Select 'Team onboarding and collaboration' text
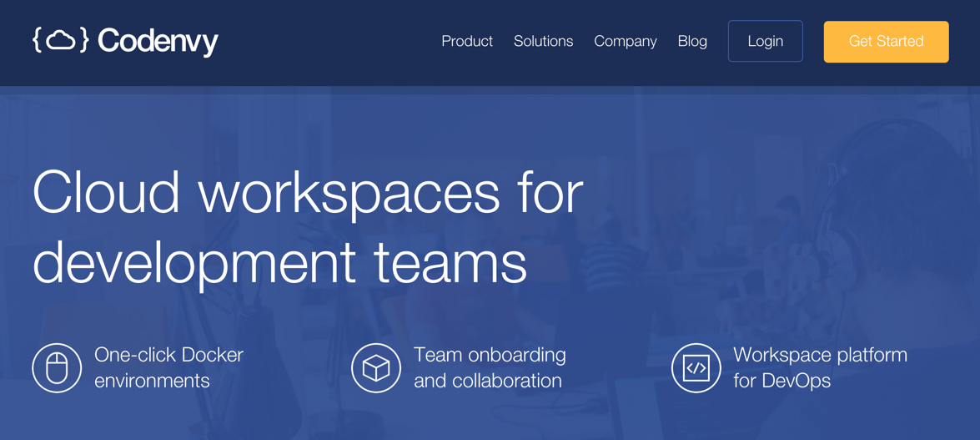Viewport: 980px width, 440px height. 490,367
